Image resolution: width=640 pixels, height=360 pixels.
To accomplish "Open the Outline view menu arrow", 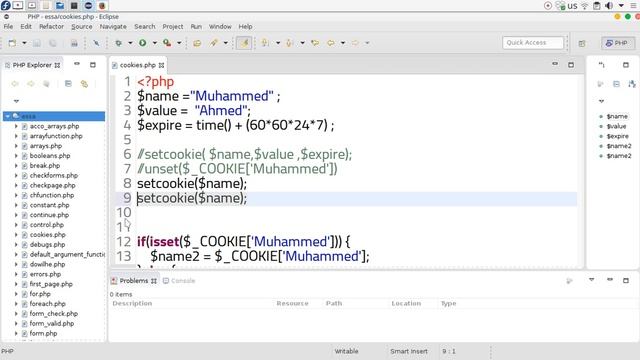I will (601, 101).
